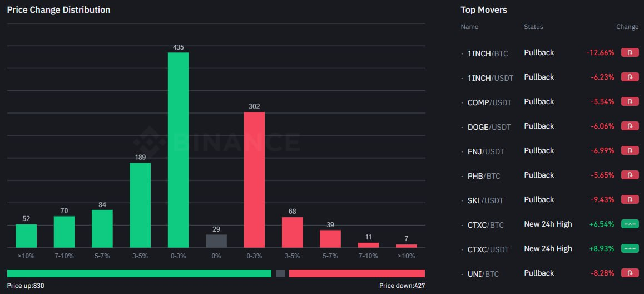Click the pullback icon for UNI/BTC

coord(630,273)
